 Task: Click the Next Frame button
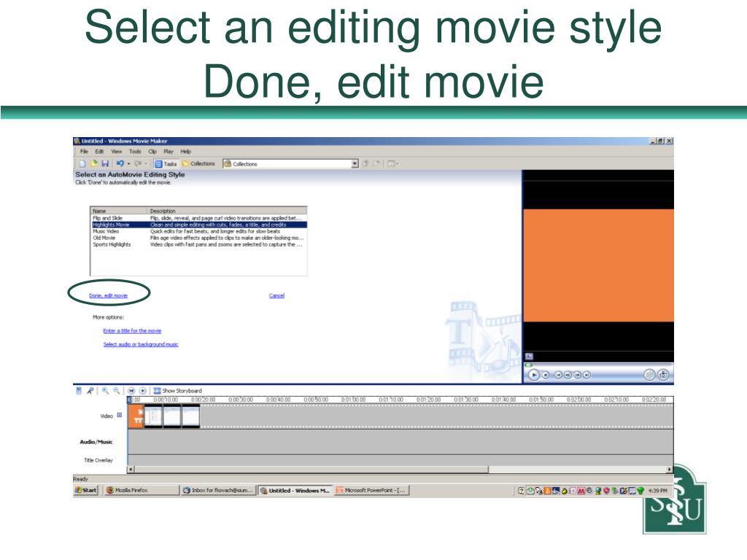[x=578, y=376]
